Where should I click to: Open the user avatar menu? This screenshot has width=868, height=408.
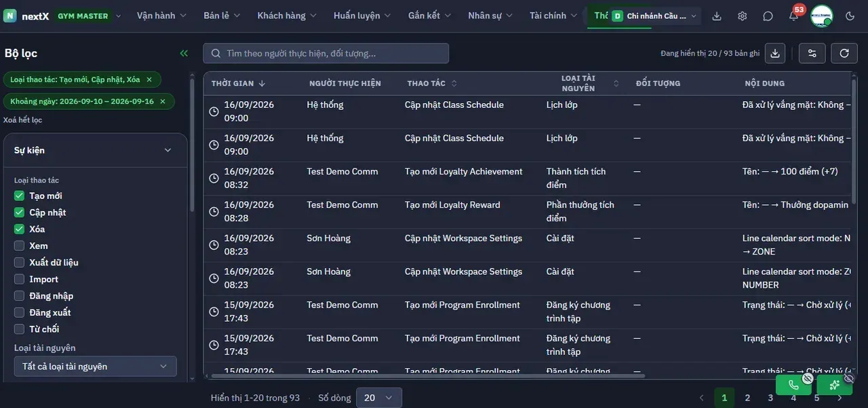pos(821,16)
